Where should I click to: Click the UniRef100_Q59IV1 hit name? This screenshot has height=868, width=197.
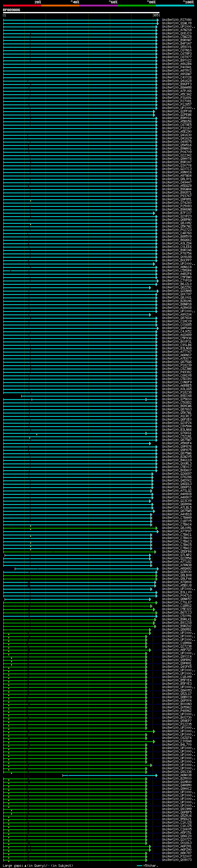pos(177,47)
